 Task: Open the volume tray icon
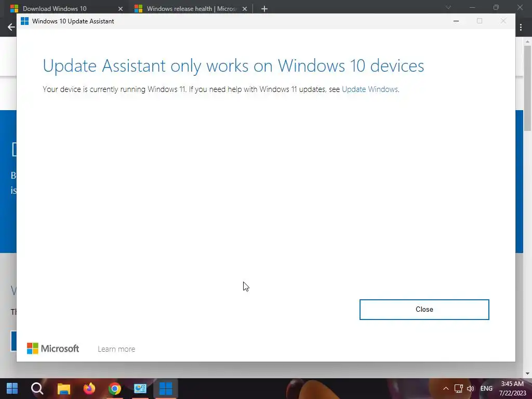[x=470, y=389]
